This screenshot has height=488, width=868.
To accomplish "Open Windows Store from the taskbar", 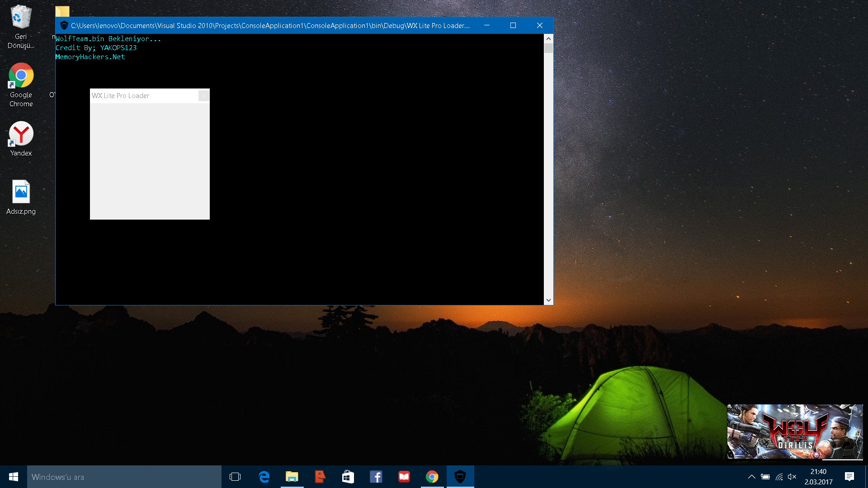I will [348, 477].
